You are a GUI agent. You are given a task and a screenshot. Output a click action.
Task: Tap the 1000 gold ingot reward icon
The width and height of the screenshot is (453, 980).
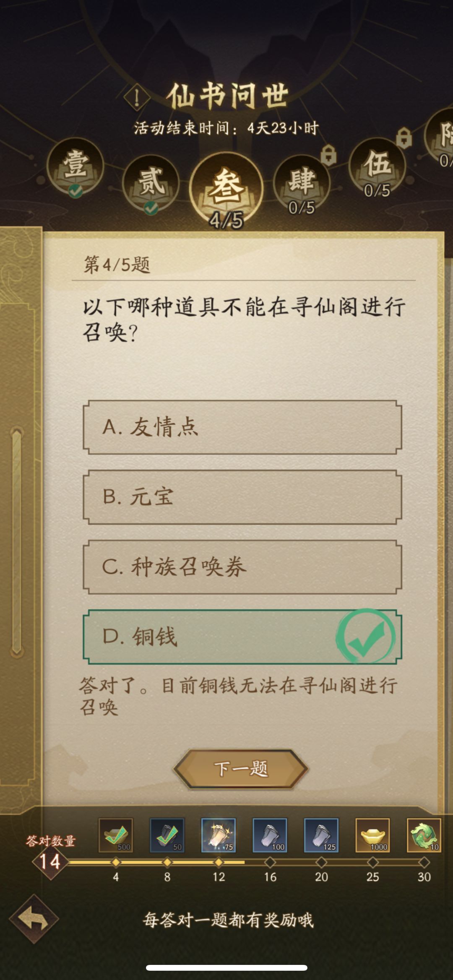pos(372,835)
